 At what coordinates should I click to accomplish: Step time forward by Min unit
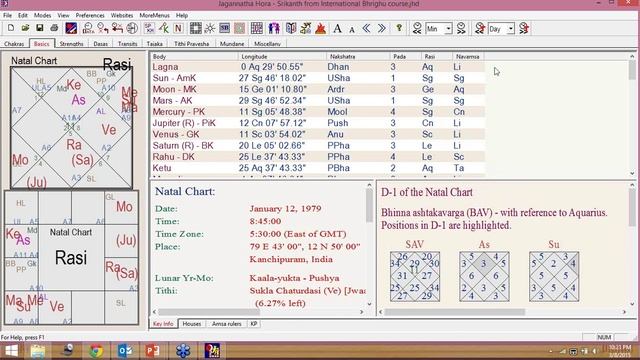click(x=461, y=28)
